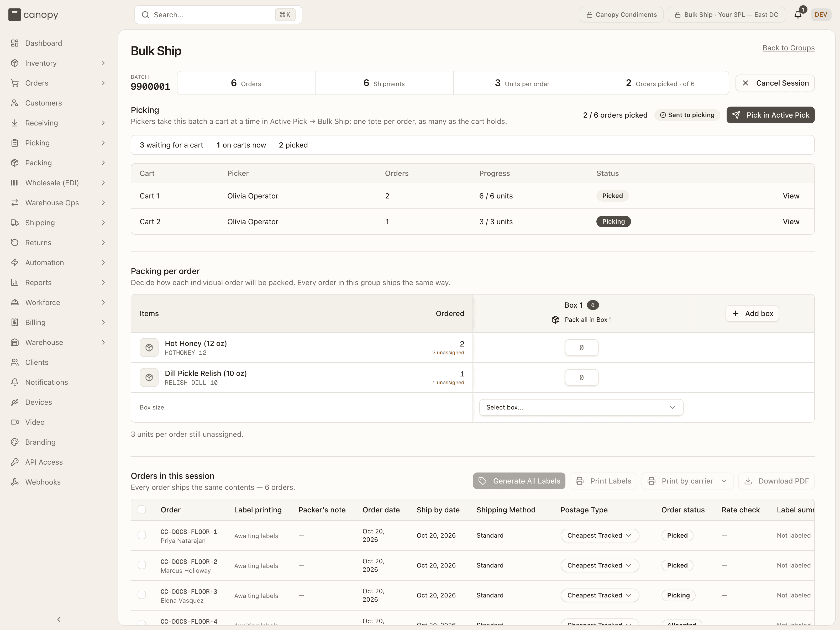This screenshot has height=630, width=840.
Task: Follow the Back to Groups link
Action: click(x=788, y=48)
